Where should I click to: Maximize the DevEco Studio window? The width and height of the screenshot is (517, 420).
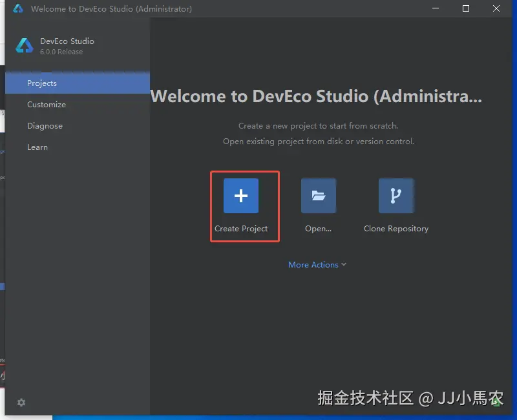[x=465, y=8]
